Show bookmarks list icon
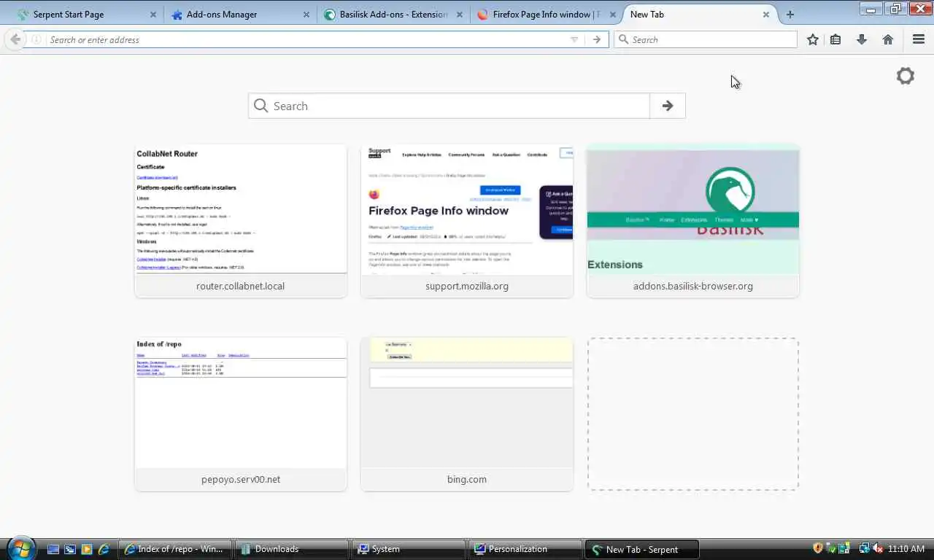The image size is (934, 560). point(835,39)
